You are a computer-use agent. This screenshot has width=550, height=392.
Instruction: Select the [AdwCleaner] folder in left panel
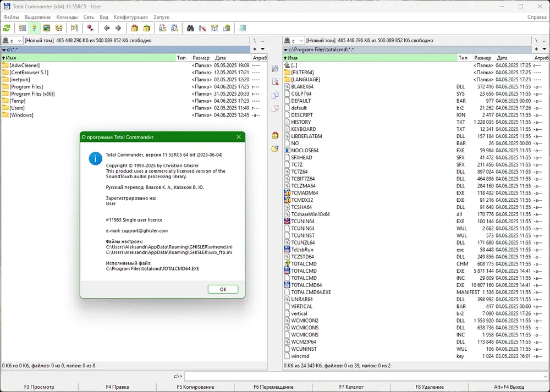134,65
